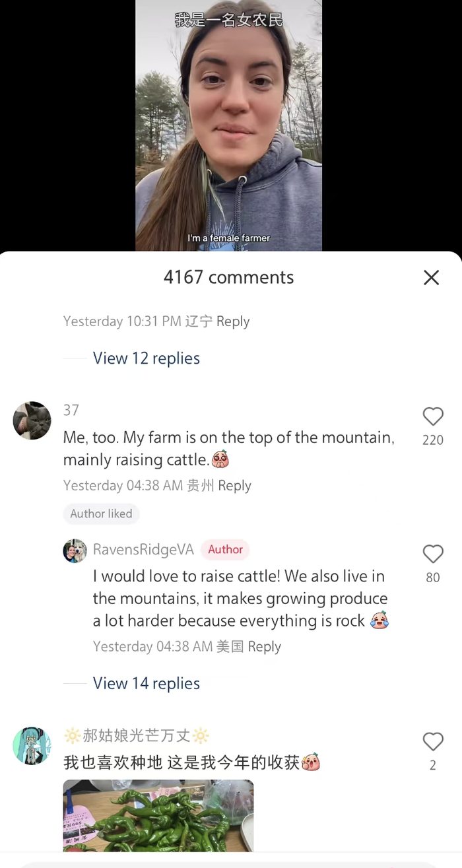
Task: Like the comment by user 37
Action: point(433,417)
